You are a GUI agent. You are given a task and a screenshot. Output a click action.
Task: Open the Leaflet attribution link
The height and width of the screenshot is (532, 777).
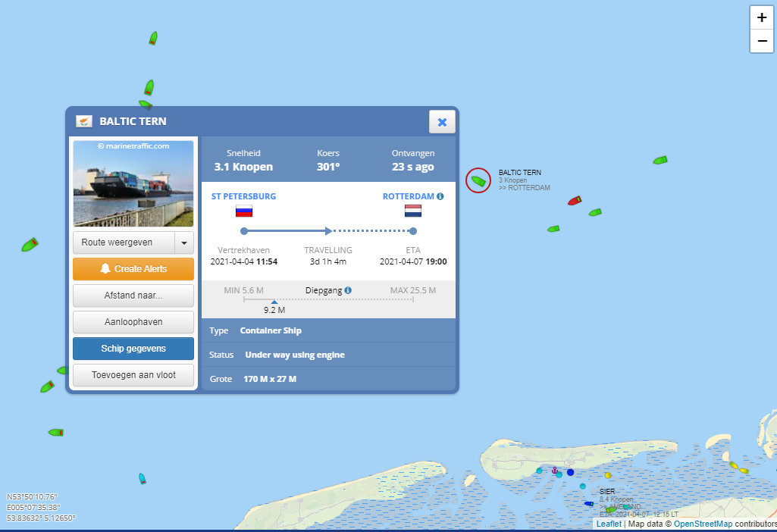(609, 524)
